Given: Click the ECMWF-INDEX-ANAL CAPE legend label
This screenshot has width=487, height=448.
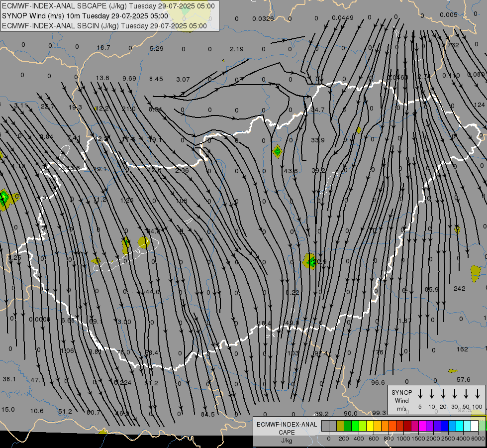Looking at the screenshot, I should [287, 428].
